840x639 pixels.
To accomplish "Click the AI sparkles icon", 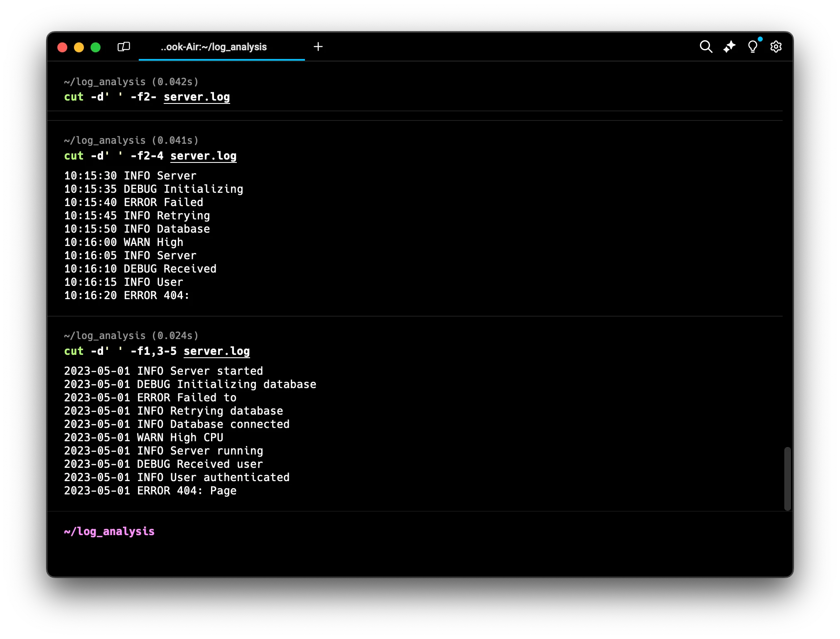I will pos(729,47).
